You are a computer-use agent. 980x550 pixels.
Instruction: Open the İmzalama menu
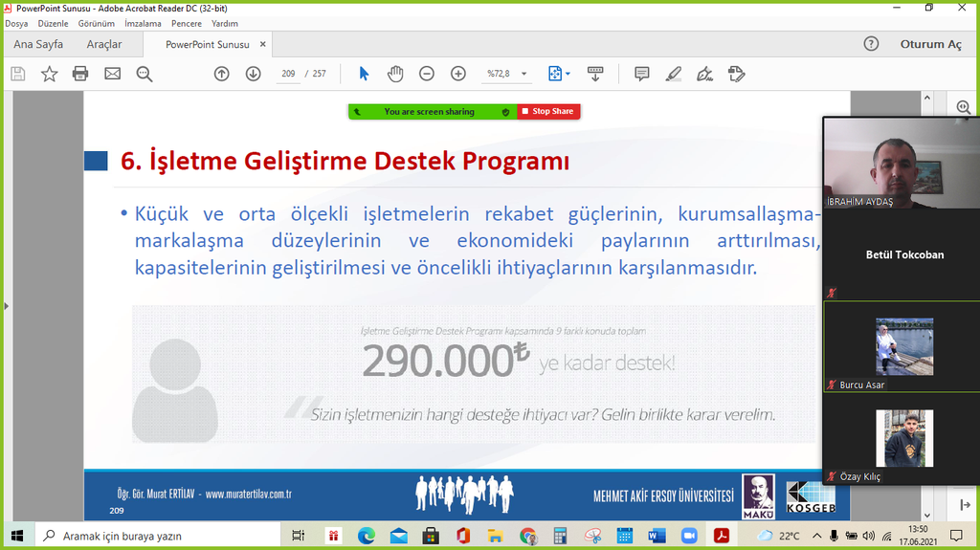click(143, 23)
